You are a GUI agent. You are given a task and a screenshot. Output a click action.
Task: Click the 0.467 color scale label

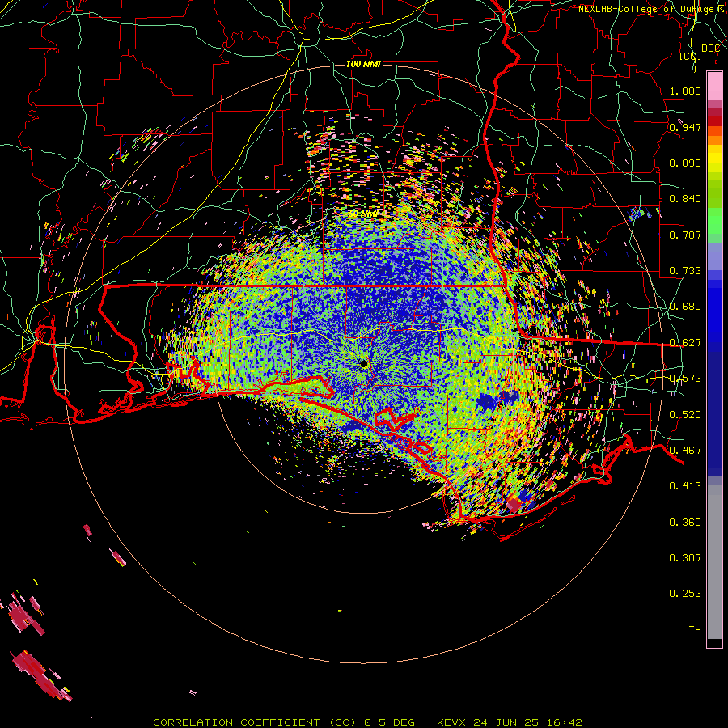click(x=685, y=451)
